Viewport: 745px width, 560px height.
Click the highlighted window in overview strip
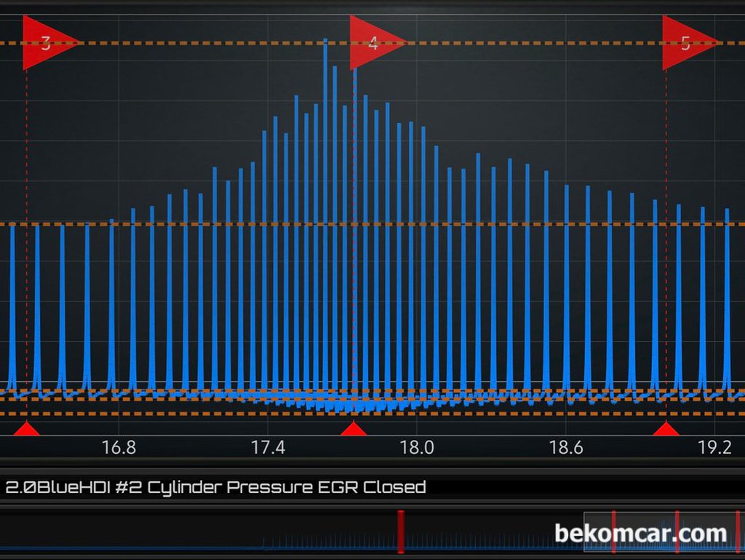click(x=664, y=532)
